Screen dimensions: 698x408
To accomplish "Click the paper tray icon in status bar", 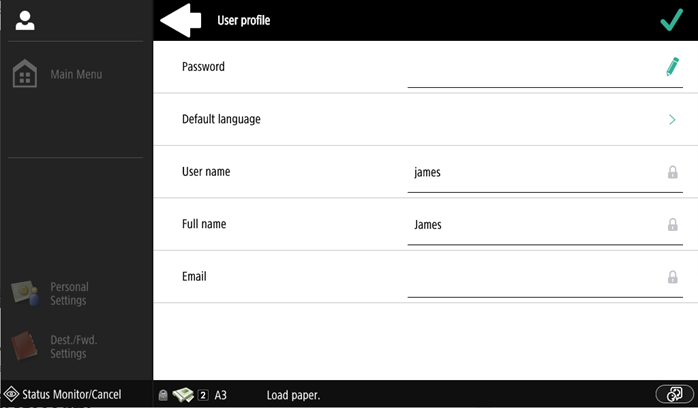I will 182,395.
